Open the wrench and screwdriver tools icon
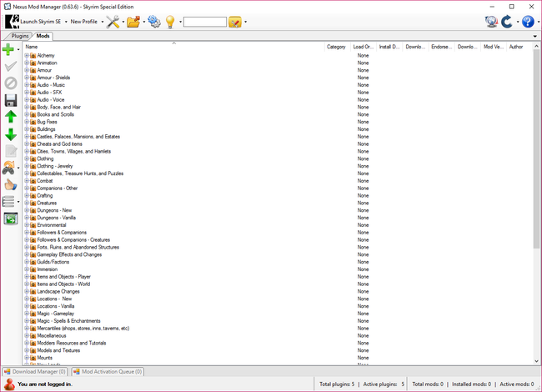 [113, 22]
